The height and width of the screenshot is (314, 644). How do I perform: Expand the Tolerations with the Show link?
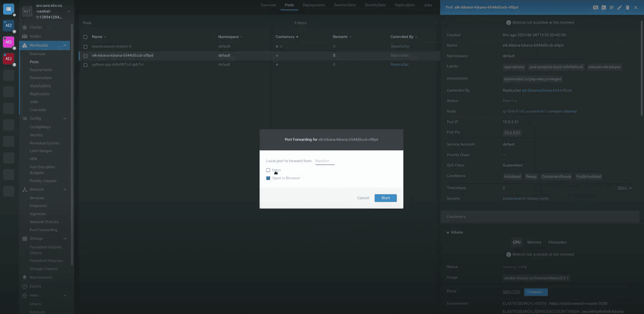click(x=622, y=188)
